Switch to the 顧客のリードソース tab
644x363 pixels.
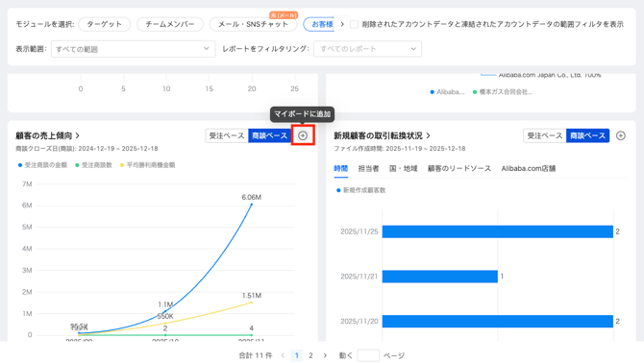click(x=459, y=169)
